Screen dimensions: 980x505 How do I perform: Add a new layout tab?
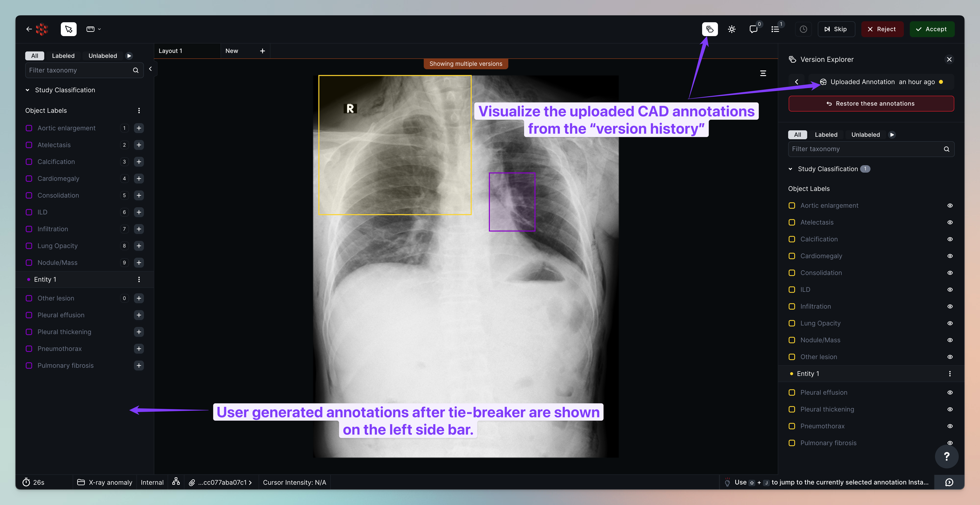[x=262, y=51]
